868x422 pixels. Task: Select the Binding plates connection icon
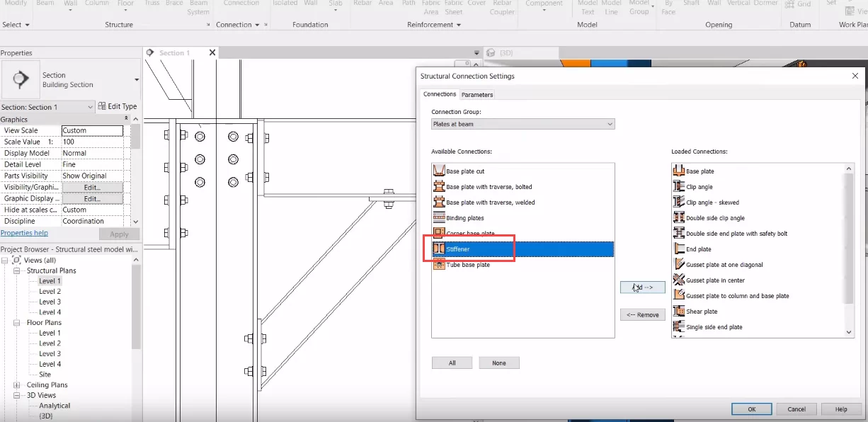pyautogui.click(x=438, y=218)
